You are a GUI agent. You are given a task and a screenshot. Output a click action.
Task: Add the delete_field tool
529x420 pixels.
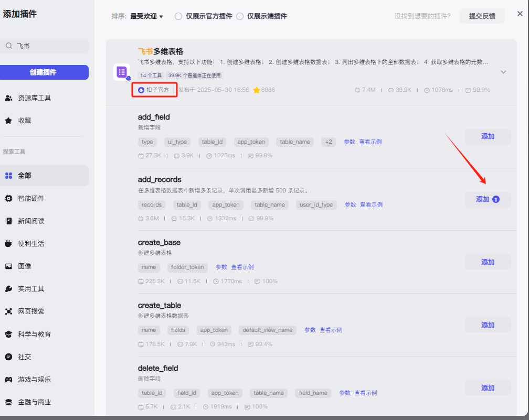(x=488, y=388)
